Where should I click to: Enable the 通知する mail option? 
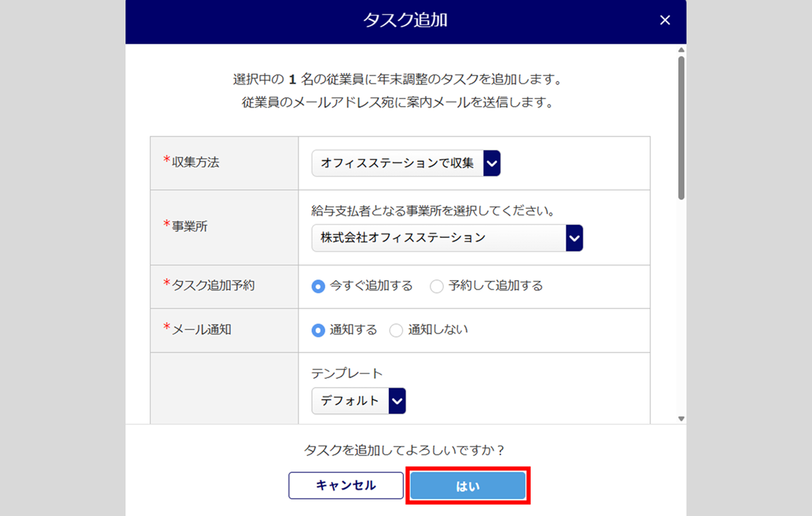point(319,330)
